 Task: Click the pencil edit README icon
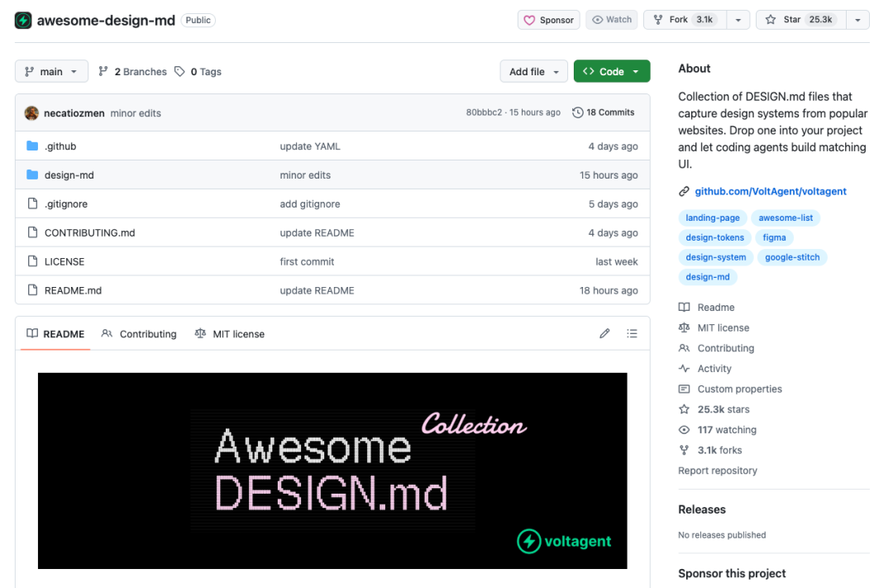point(604,333)
